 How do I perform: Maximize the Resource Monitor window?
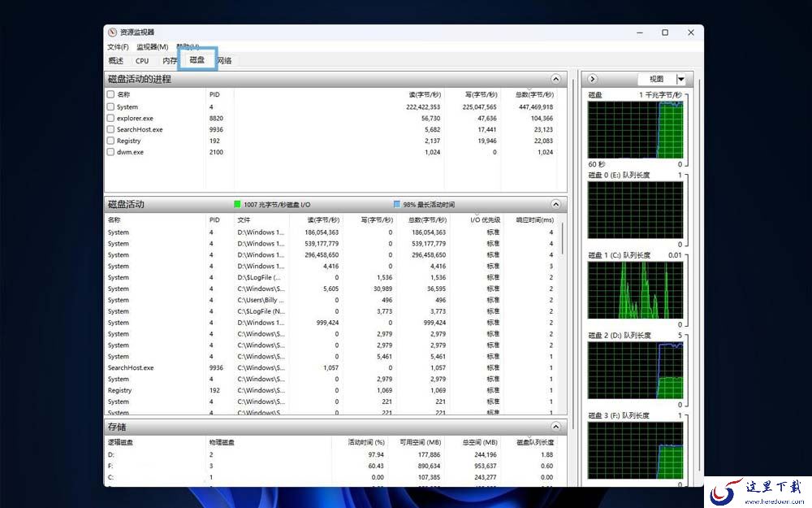pyautogui.click(x=665, y=33)
